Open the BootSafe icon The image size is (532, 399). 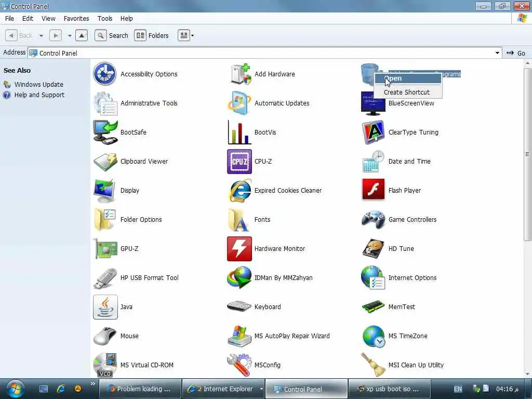point(105,132)
